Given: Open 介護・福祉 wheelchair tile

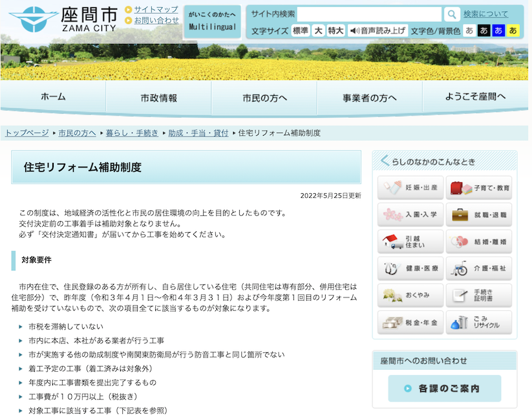Looking at the screenshot, I should coord(479,268).
